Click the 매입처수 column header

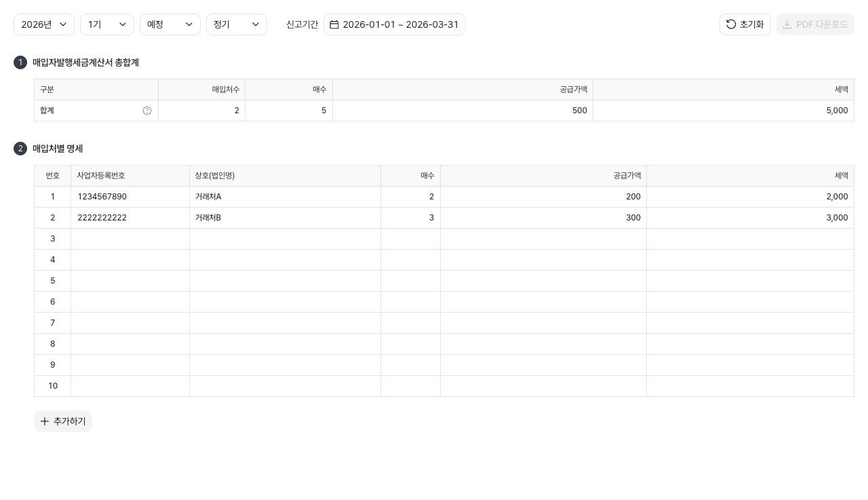pos(201,90)
